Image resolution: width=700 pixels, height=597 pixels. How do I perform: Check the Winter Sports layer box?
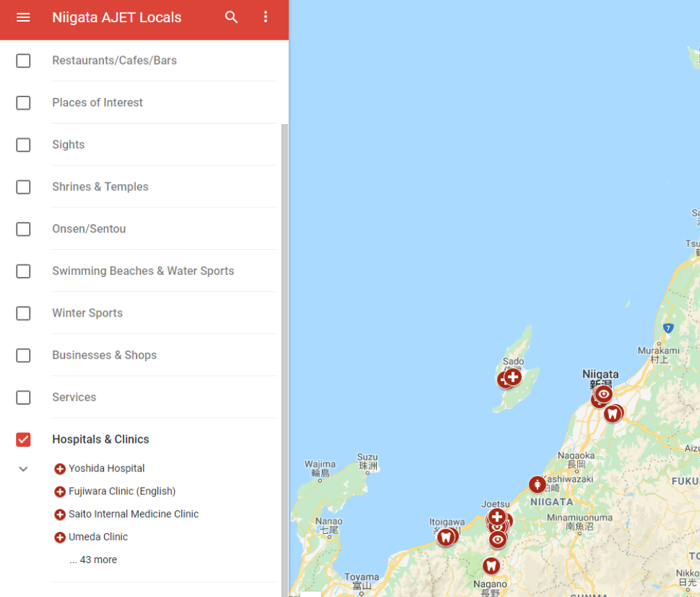click(23, 313)
